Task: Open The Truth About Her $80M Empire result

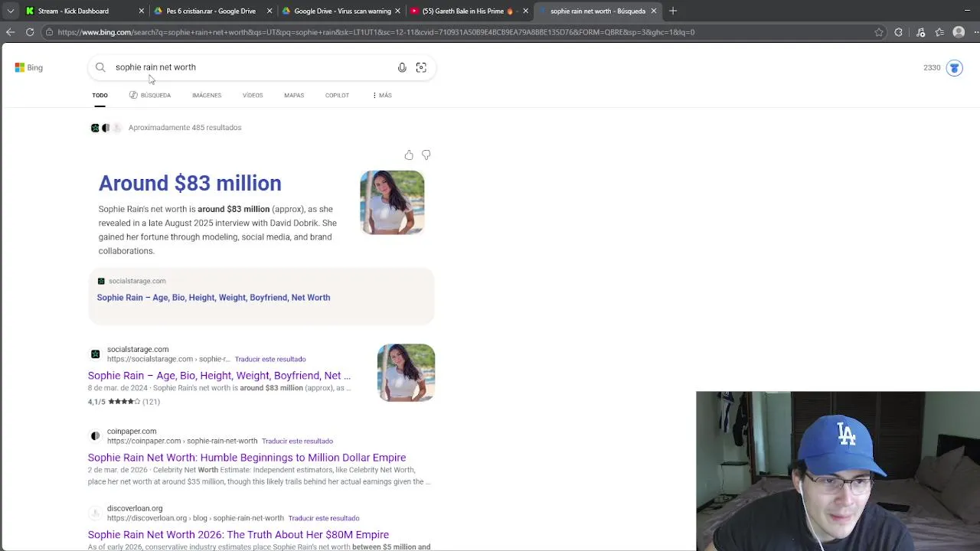Action: click(238, 535)
